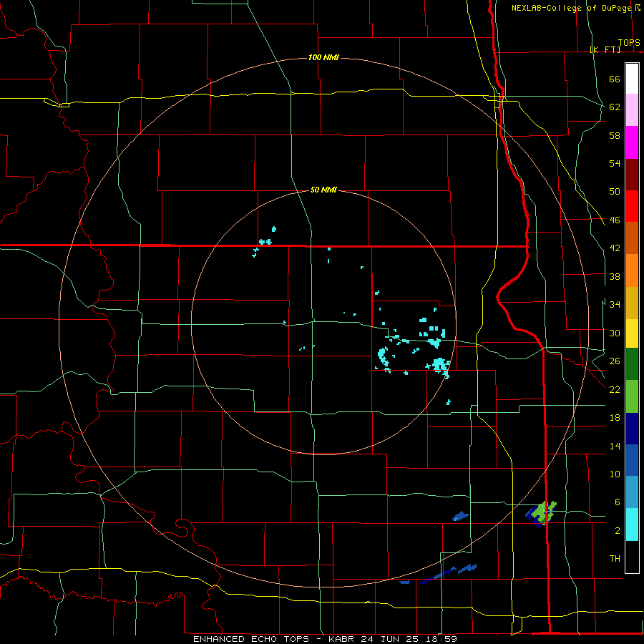Click the dark orange legend band

pos(632,238)
